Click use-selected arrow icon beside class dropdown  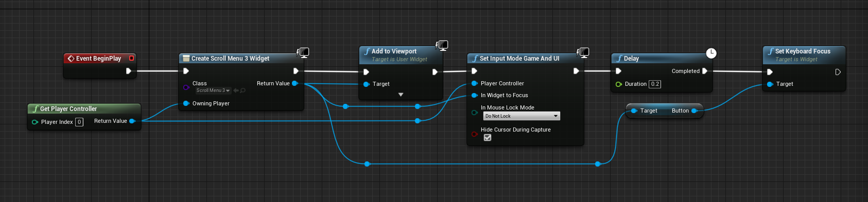click(x=236, y=90)
